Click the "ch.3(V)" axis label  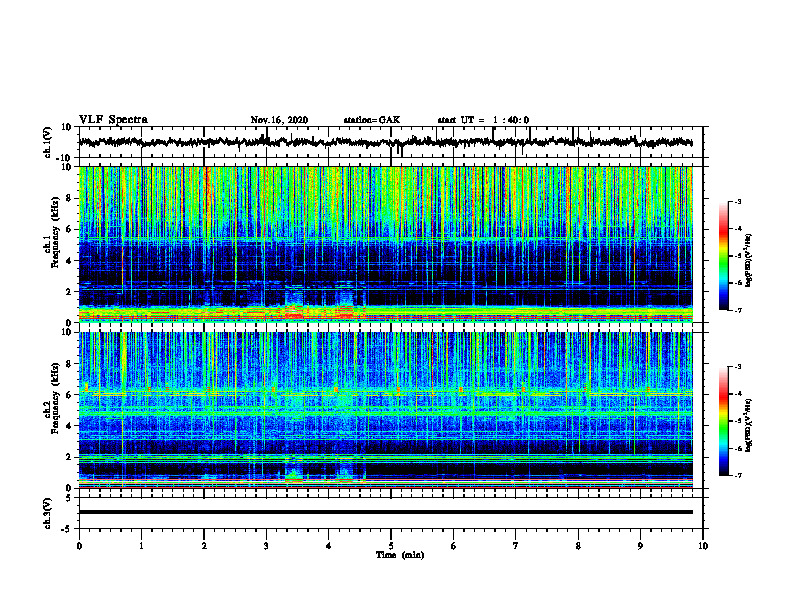coord(48,513)
